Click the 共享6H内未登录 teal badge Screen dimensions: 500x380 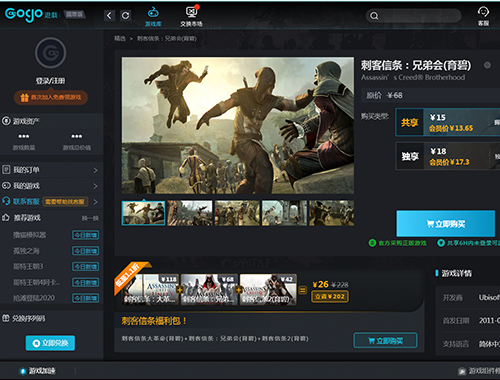[x=469, y=243]
